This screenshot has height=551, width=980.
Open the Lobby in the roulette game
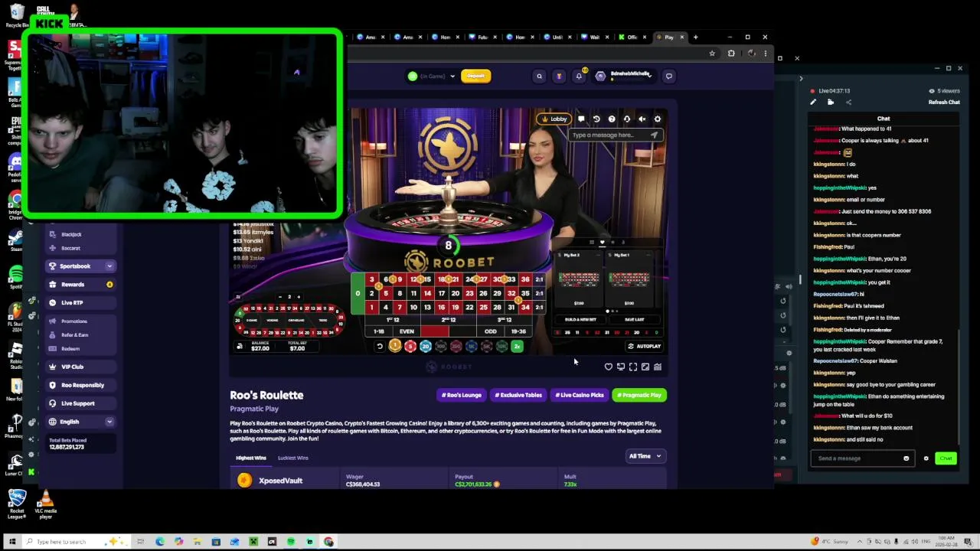(x=554, y=119)
